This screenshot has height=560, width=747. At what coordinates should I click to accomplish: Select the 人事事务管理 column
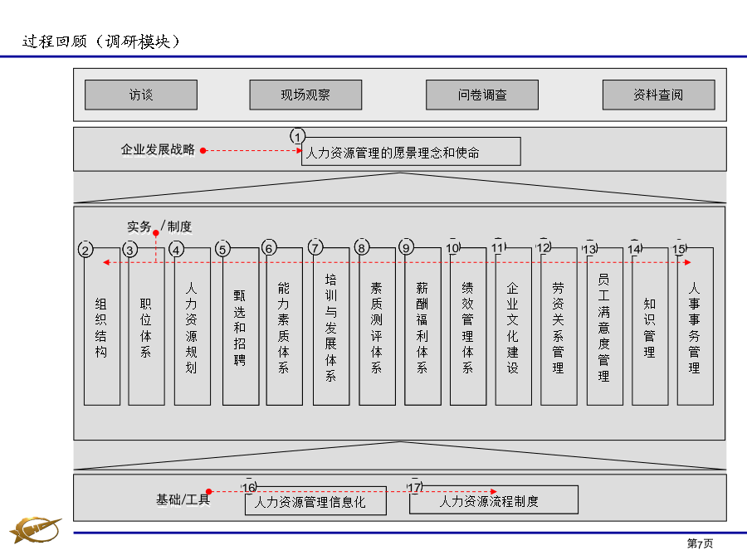tap(695, 326)
